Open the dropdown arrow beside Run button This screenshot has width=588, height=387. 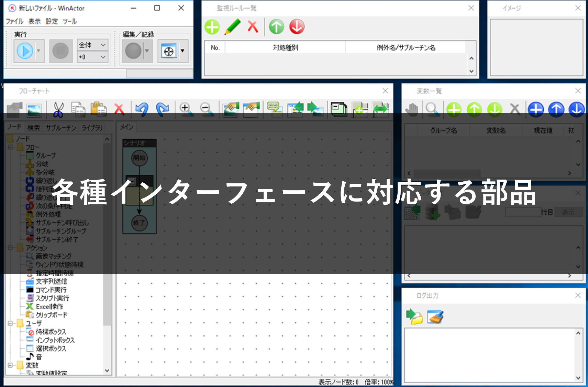[39, 51]
